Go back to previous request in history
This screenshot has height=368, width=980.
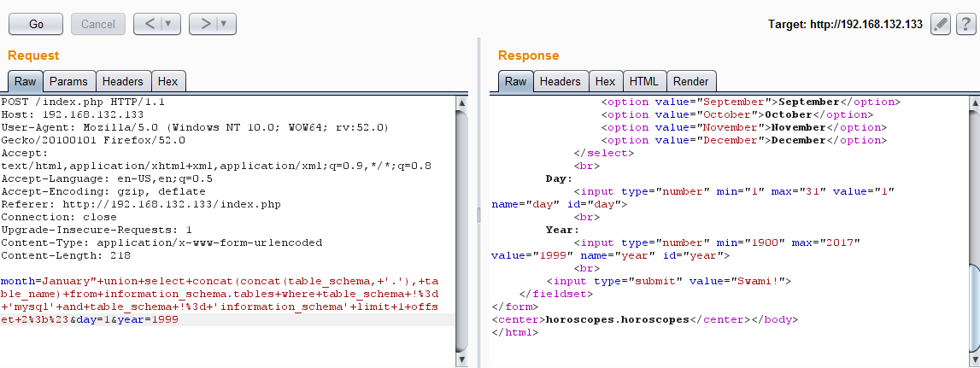pos(150,25)
